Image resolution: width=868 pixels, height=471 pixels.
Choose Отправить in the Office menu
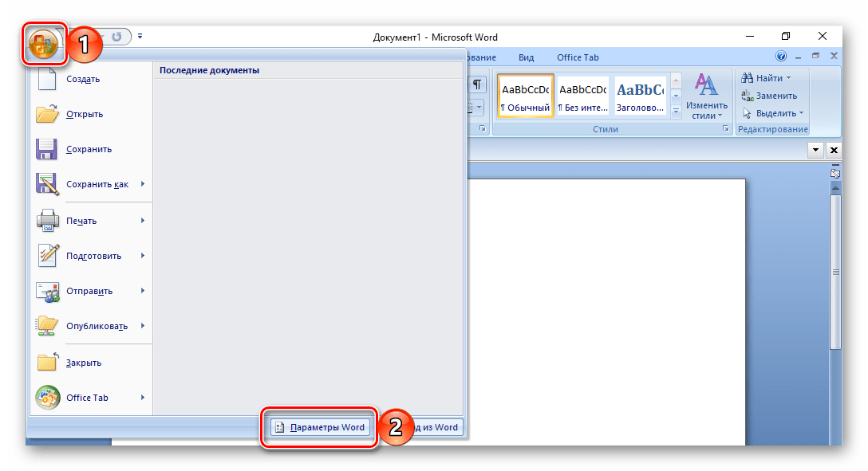(89, 291)
